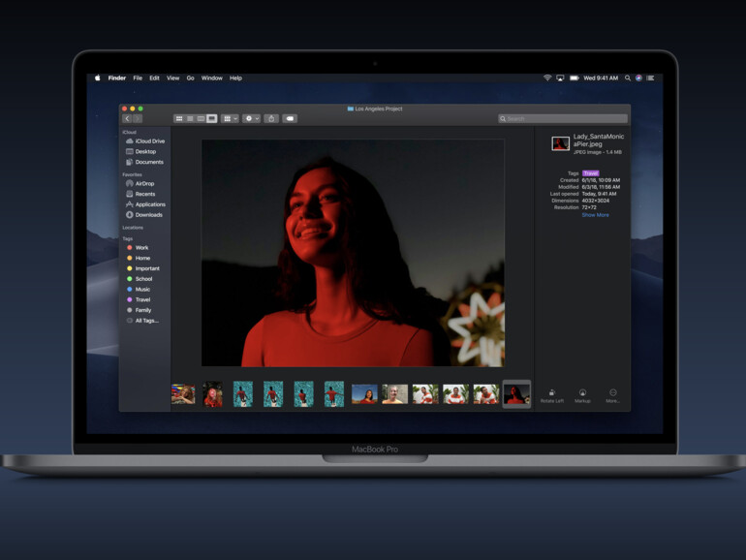Image resolution: width=746 pixels, height=560 pixels.
Task: Open the More quick actions menu
Action: (x=613, y=395)
